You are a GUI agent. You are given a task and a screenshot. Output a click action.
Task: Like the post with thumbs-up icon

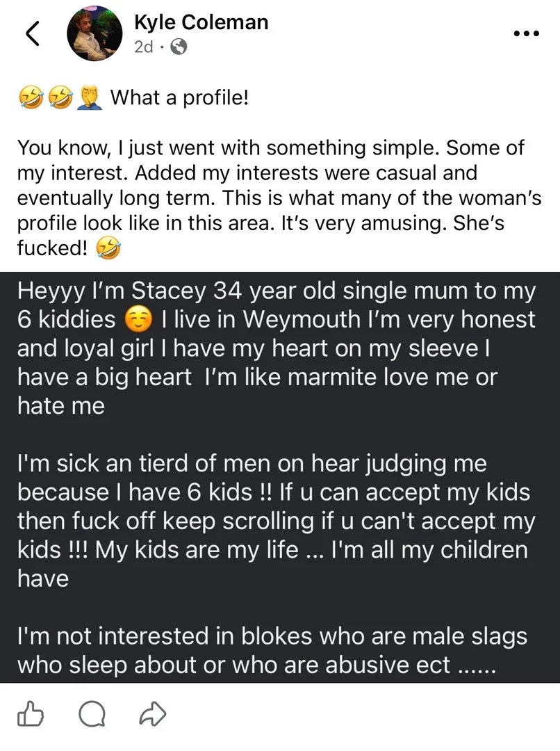tap(30, 713)
